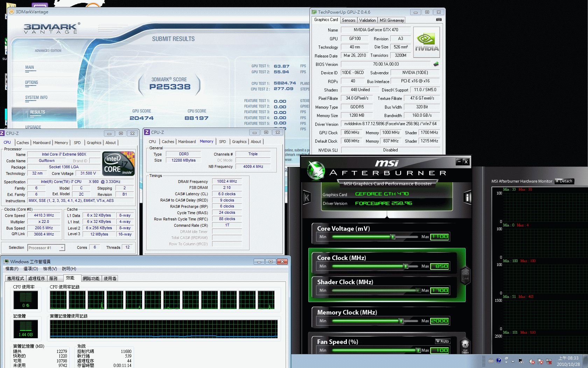Click the Memory Clock value box 2000

[440, 321]
